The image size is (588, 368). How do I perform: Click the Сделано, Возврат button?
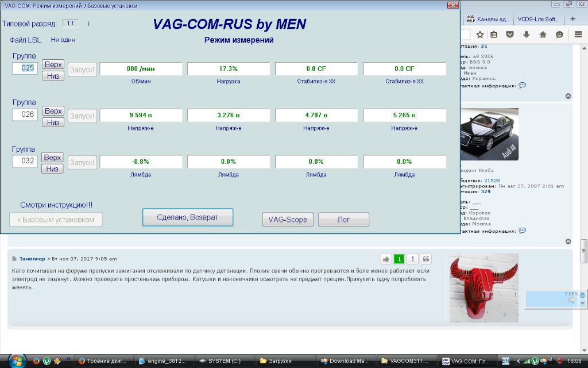[x=188, y=217]
